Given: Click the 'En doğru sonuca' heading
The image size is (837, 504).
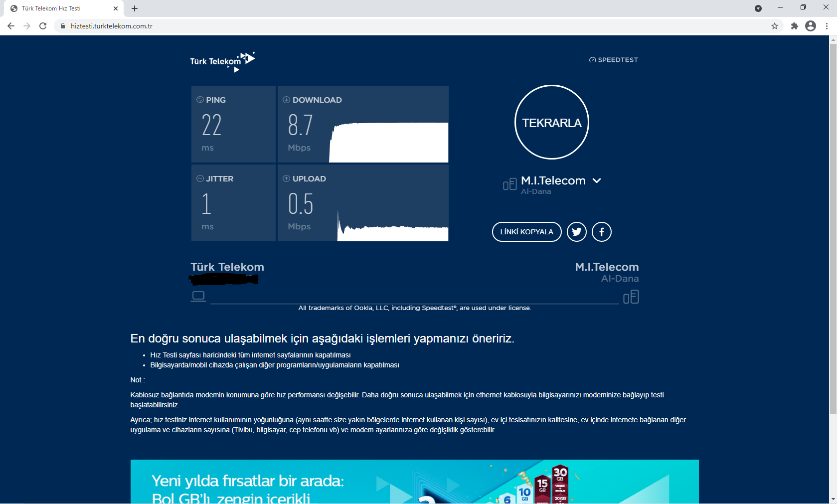Looking at the screenshot, I should click(322, 338).
